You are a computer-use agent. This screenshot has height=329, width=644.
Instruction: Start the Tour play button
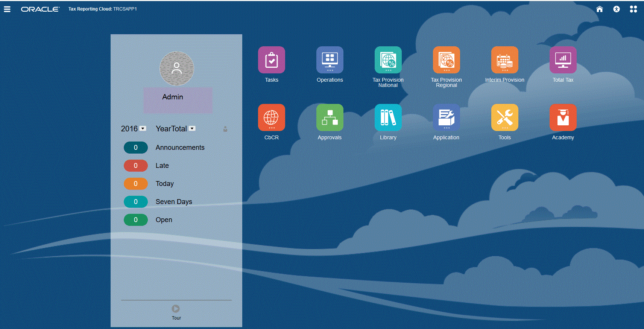tap(176, 309)
